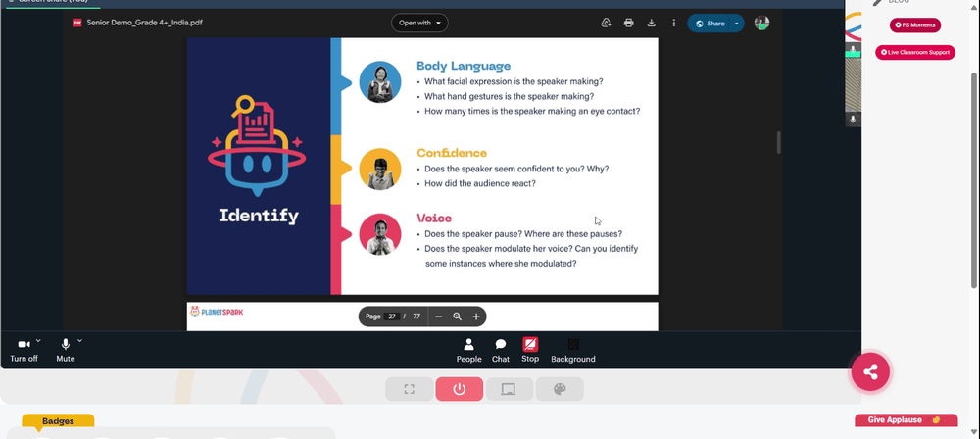The height and width of the screenshot is (439, 980).
Task: Click the add to Drive icon
Action: [x=606, y=24]
